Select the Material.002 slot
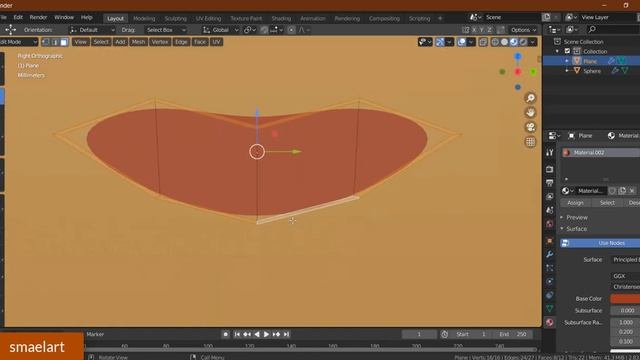 (601, 153)
